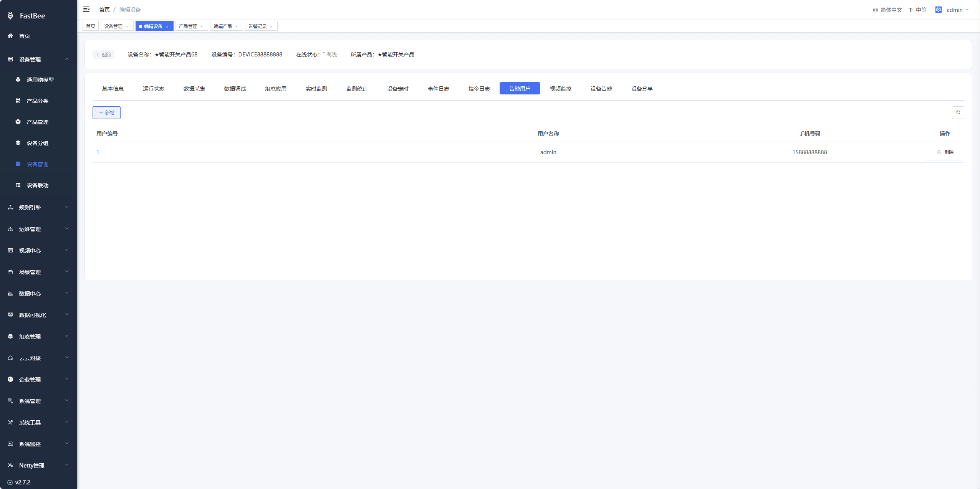The image size is (980, 489).
Task: Click the 新增 add button
Action: (x=106, y=112)
